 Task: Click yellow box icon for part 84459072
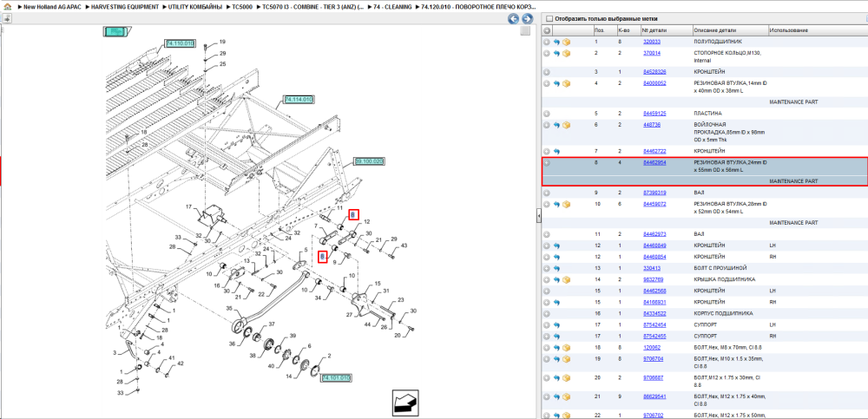[x=566, y=204]
